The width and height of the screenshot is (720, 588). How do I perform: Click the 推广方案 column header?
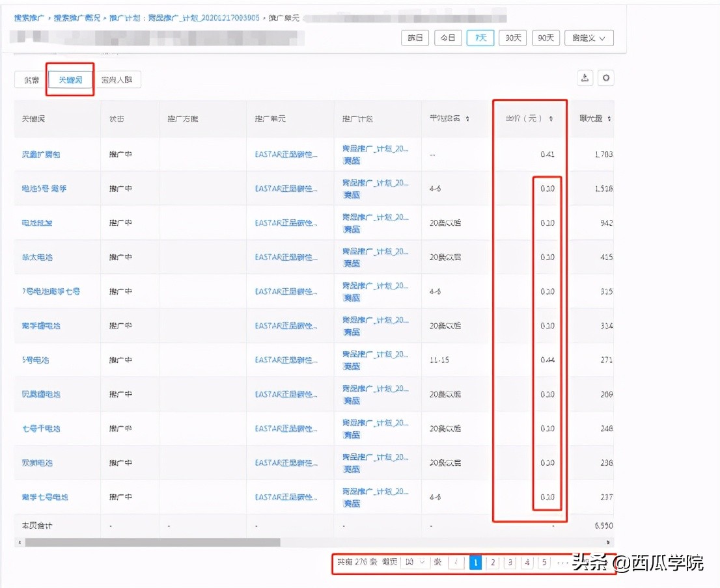183,119
